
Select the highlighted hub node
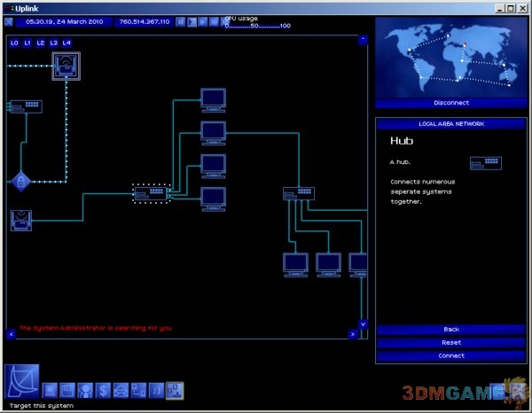151,192
